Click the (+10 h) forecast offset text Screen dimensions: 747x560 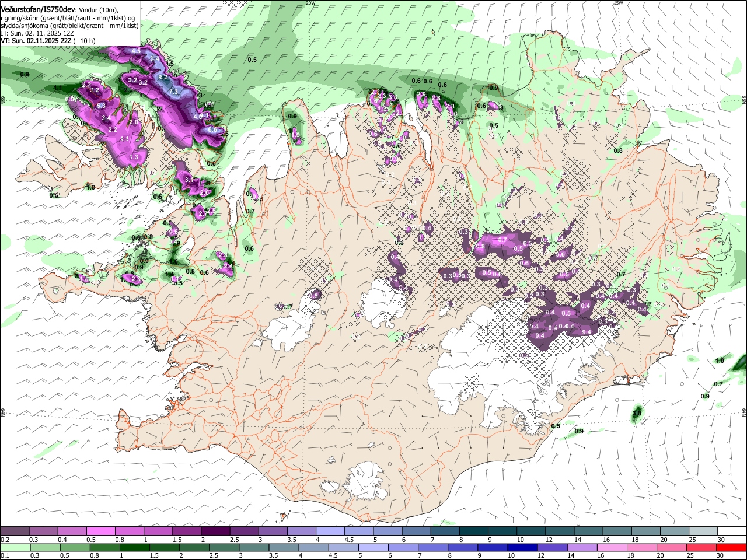(x=84, y=41)
